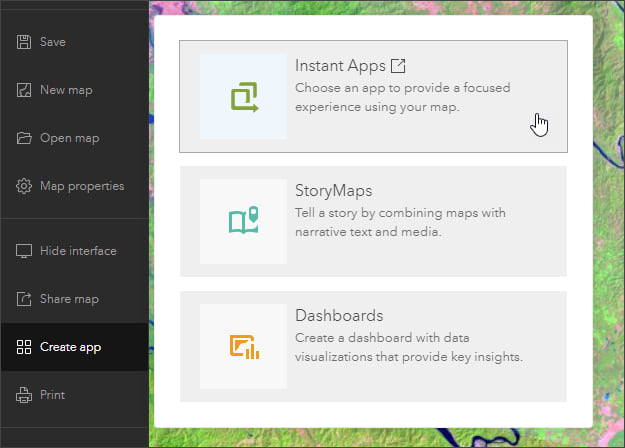Screen dimensions: 625x448
Task: Click the external link icon beside Instant Apps
Action: (398, 66)
